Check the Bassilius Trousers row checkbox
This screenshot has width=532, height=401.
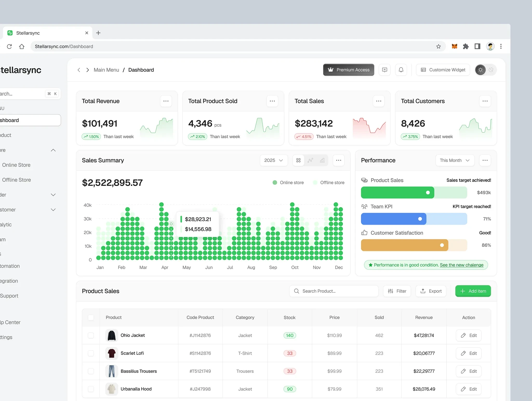click(x=91, y=371)
